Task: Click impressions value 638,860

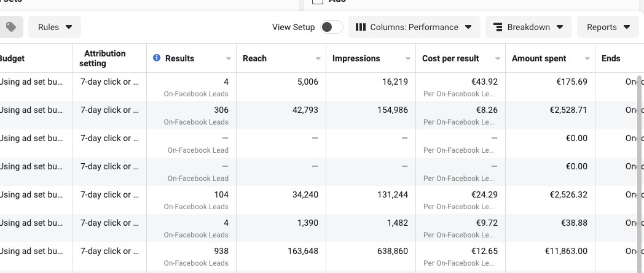Action: point(393,251)
